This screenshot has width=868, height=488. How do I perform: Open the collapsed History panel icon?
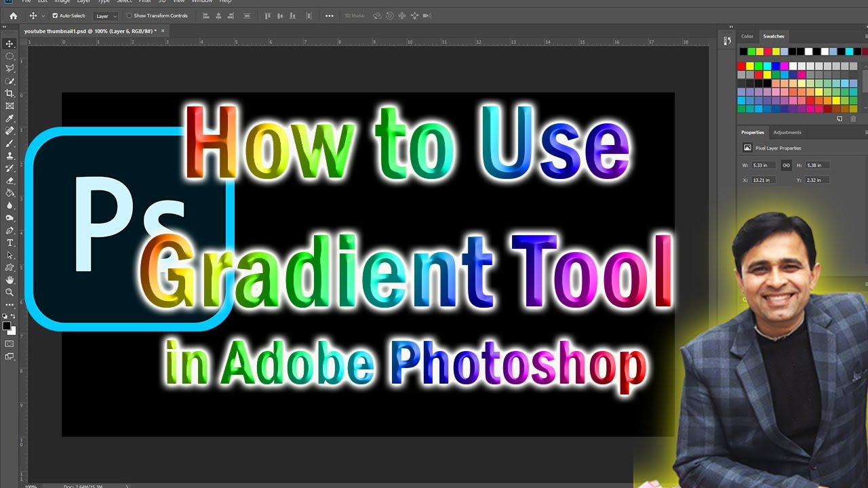726,41
